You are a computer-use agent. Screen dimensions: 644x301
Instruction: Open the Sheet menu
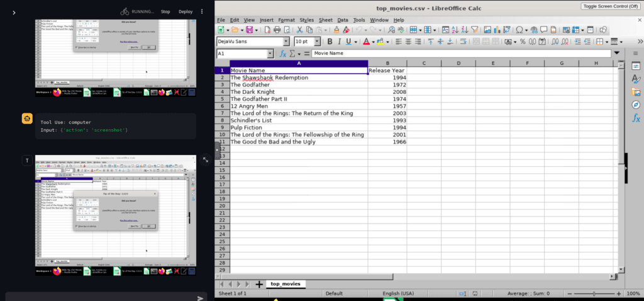tap(326, 20)
